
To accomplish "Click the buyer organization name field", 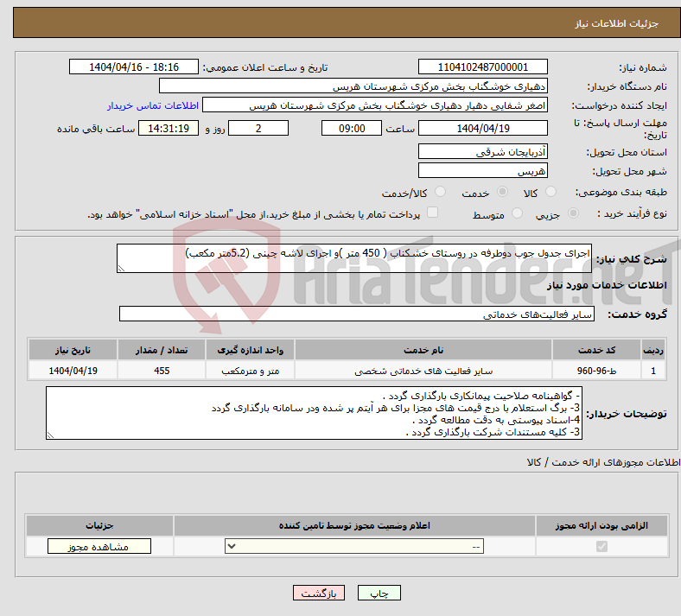I will click(353, 86).
